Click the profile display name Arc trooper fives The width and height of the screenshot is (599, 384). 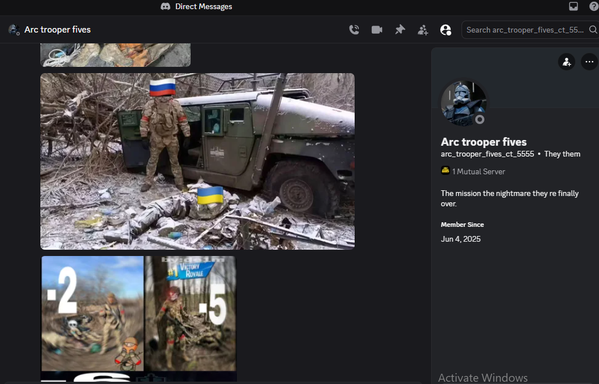click(x=484, y=142)
